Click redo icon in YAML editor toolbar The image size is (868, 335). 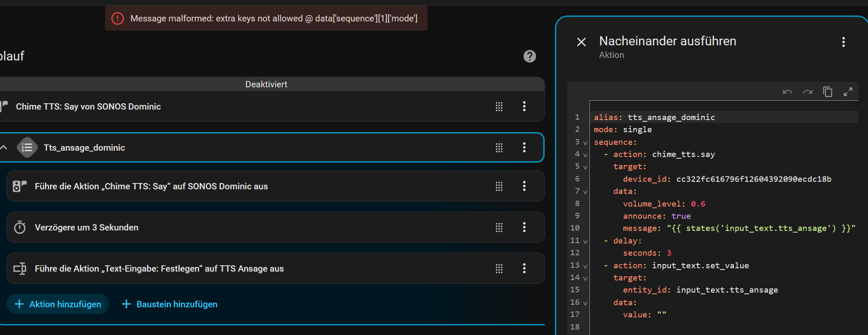(x=808, y=92)
